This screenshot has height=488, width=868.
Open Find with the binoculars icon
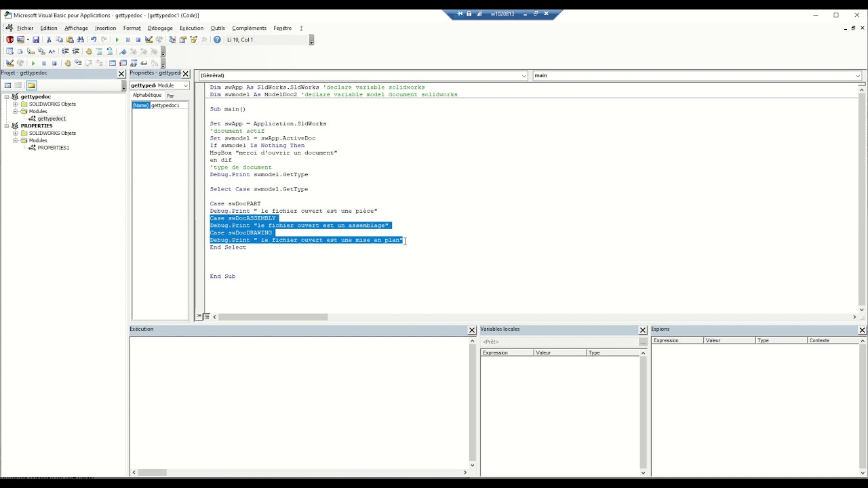coord(80,39)
